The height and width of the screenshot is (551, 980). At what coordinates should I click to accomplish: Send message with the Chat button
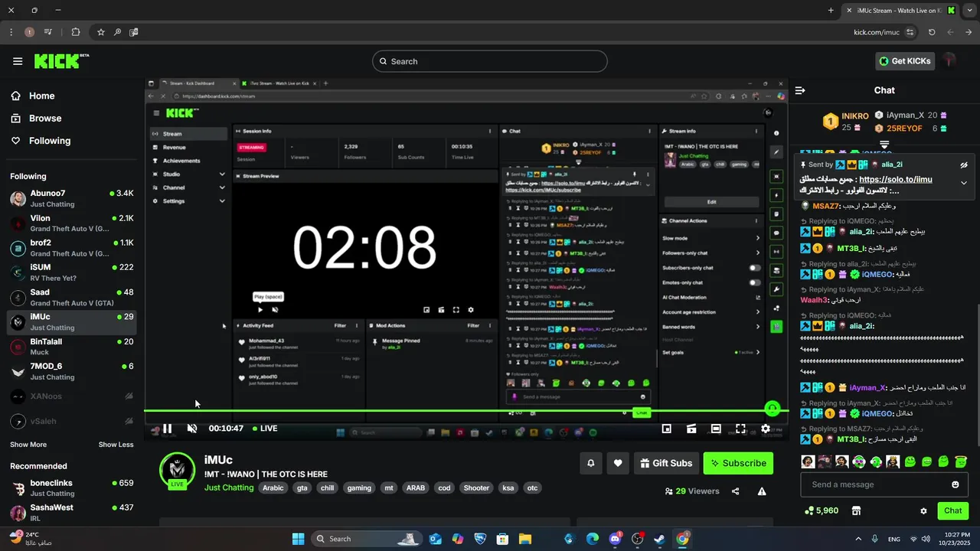(x=953, y=510)
